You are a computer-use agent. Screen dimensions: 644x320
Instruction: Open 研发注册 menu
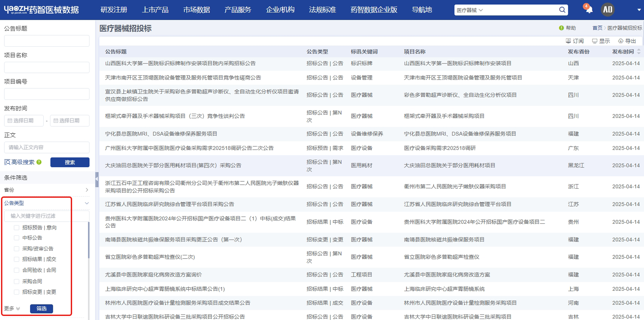pyautogui.click(x=114, y=10)
